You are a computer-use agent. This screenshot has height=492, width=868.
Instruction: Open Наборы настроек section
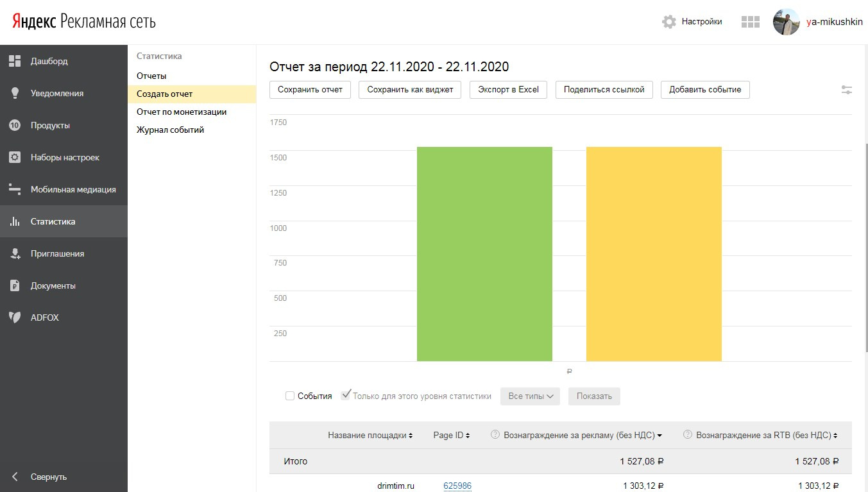point(64,157)
